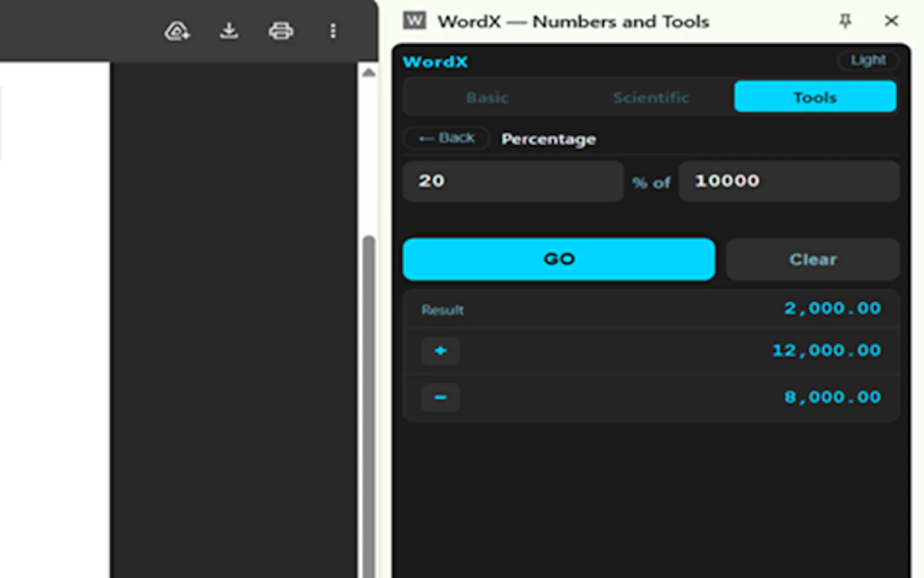The width and height of the screenshot is (924, 578).
Task: Click the save to Drive icon
Action: [177, 31]
